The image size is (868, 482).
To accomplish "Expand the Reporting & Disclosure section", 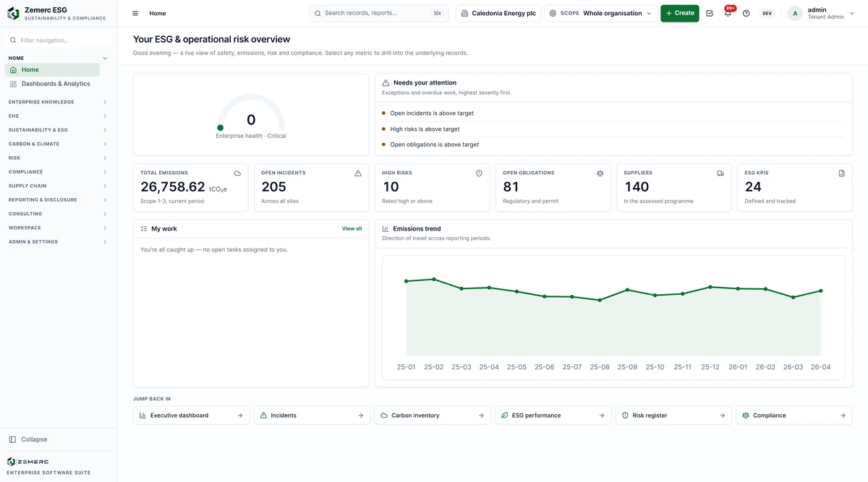I will point(58,199).
